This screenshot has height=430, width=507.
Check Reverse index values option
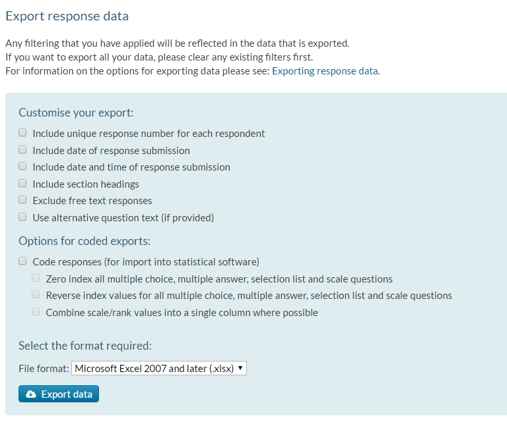click(x=36, y=295)
